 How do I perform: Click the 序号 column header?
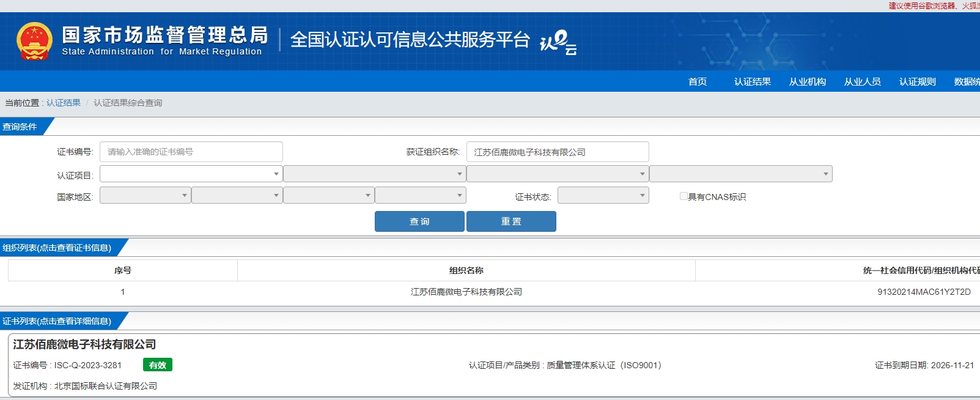[123, 270]
